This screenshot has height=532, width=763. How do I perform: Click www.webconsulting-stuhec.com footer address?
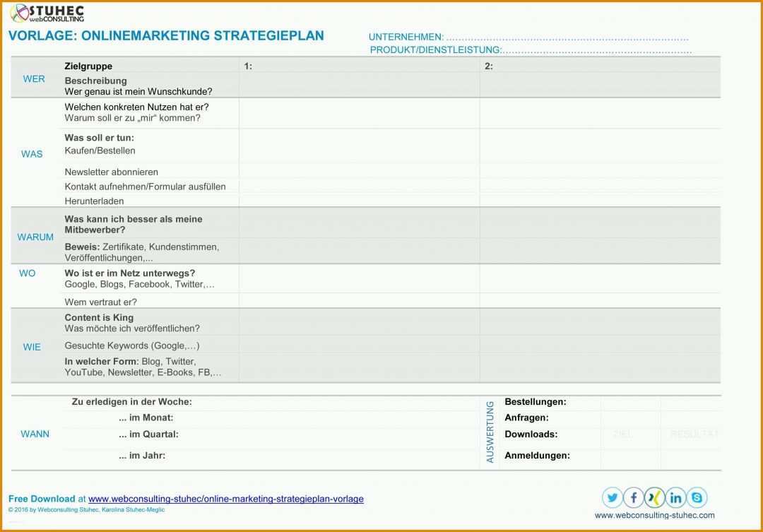point(654,515)
